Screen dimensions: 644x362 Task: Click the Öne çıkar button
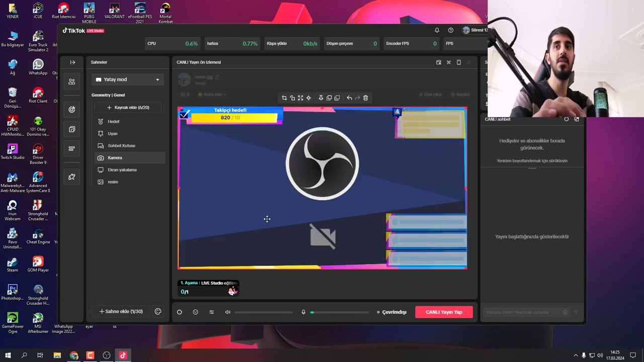430,95
